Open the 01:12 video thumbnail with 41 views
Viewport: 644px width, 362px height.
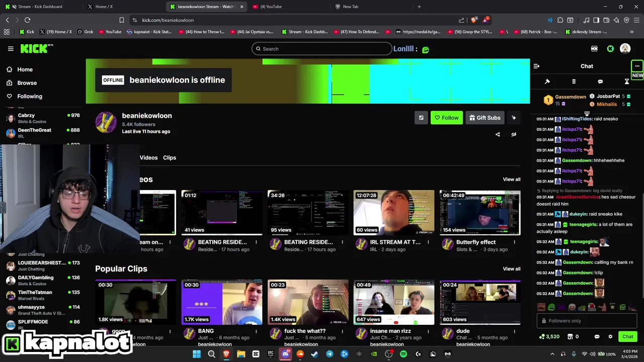(222, 213)
